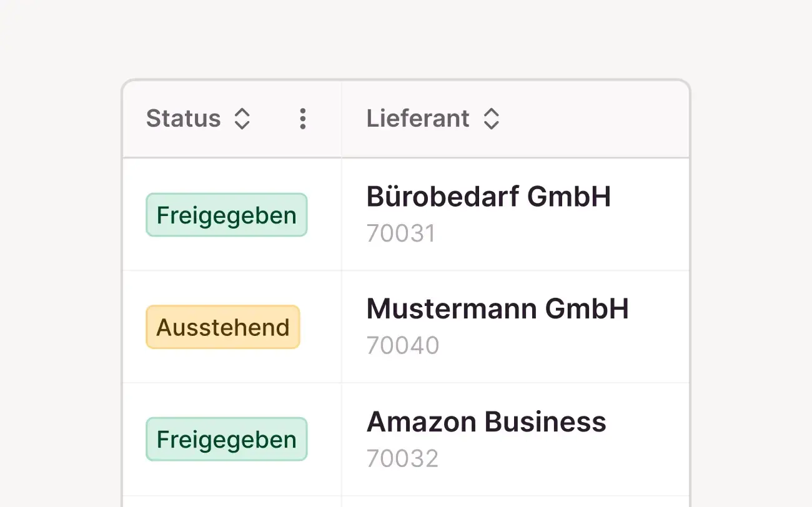Click the Lieferant column header label
Image resolution: width=812 pixels, height=507 pixels.
pyautogui.click(x=418, y=119)
